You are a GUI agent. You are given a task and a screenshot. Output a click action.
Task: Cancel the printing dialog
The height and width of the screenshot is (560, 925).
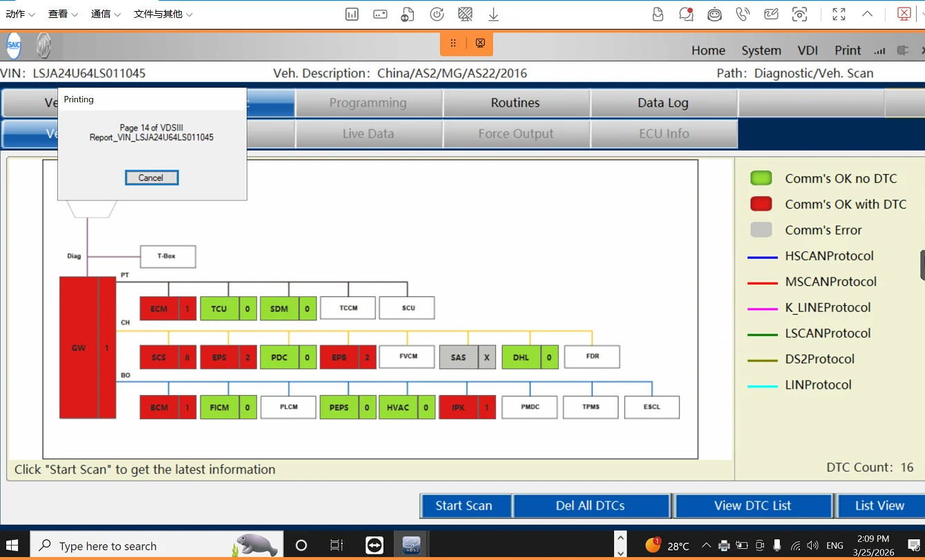[151, 177]
